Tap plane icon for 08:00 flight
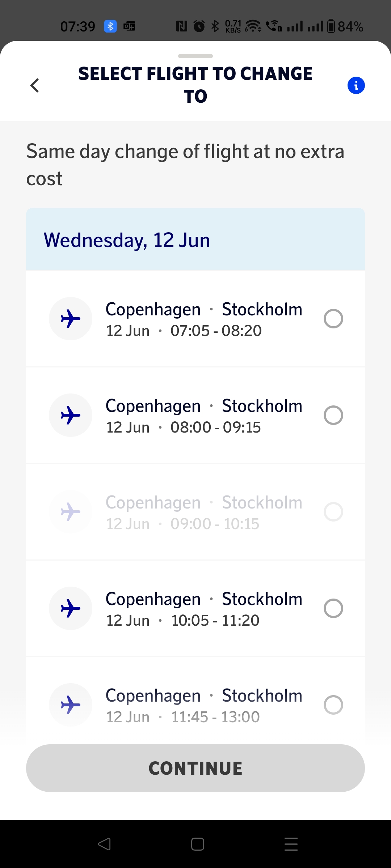Viewport: 391px width, 868px height. [x=71, y=415]
